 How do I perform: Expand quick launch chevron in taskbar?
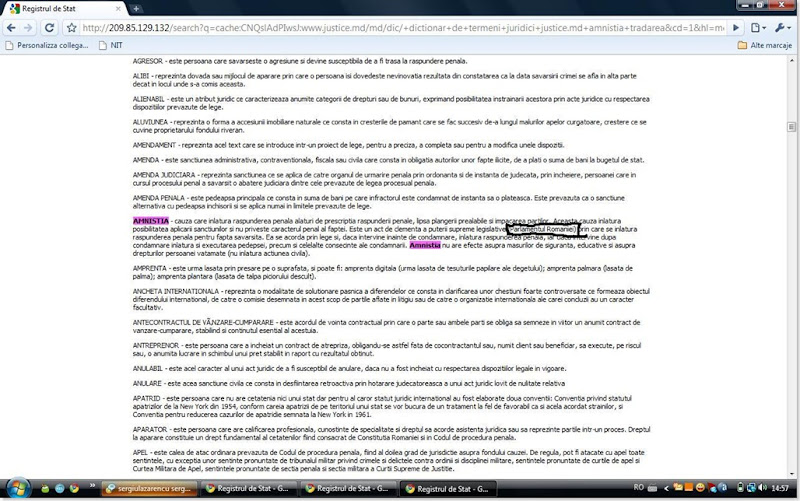(x=92, y=485)
